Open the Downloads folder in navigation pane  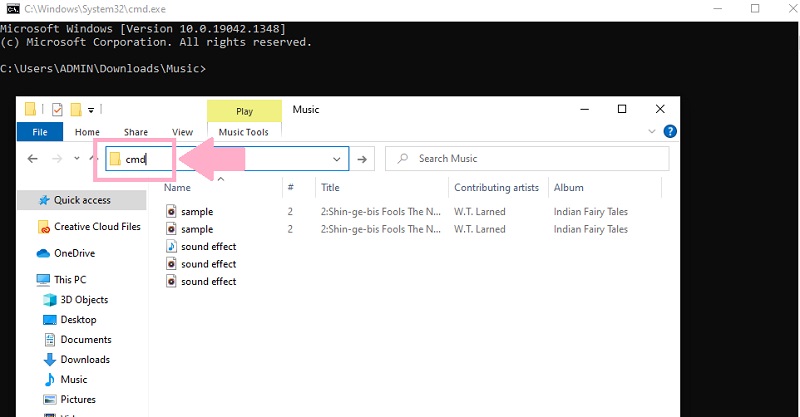(84, 360)
